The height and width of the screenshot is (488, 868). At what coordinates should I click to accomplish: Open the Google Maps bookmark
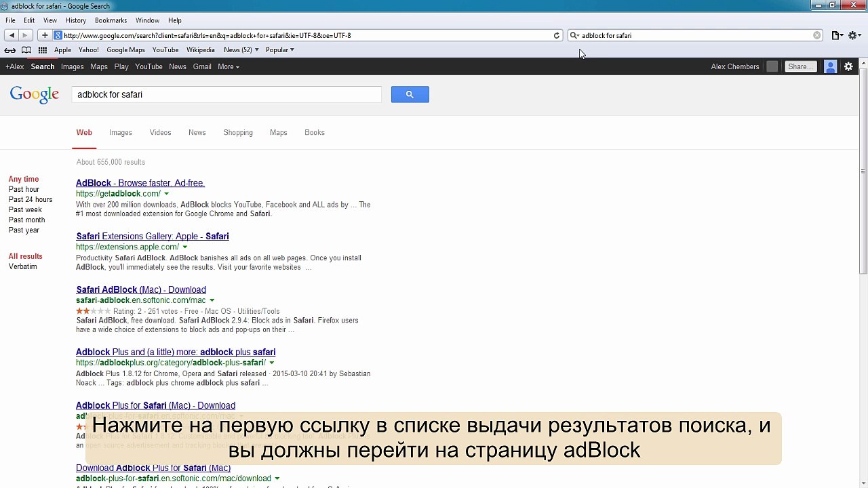125,50
